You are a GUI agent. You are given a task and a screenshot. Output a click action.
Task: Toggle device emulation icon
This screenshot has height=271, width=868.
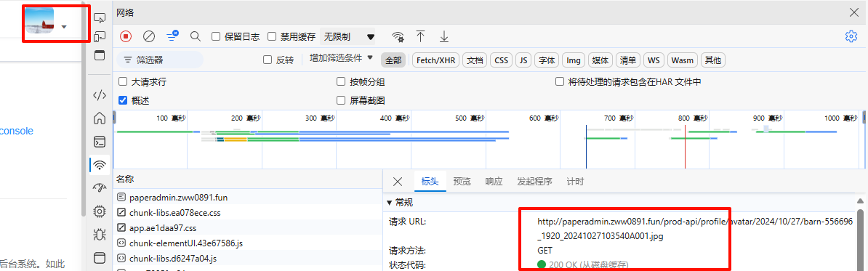100,36
